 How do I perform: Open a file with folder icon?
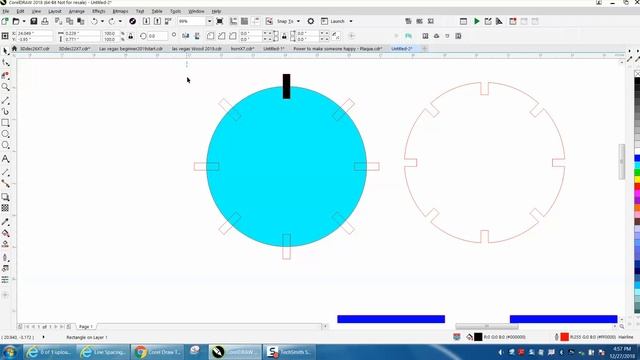pyautogui.click(x=16, y=21)
